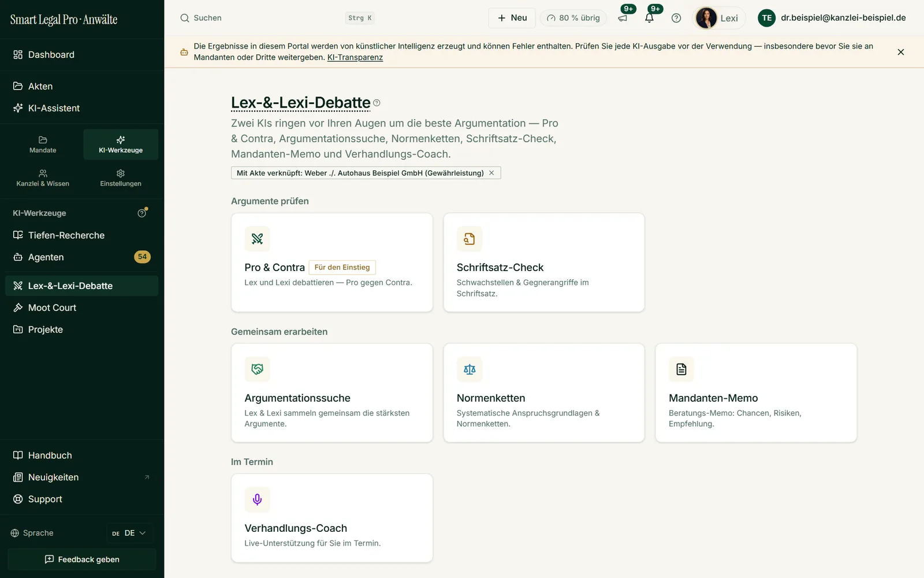Expand the Sprache DE language dropdown
This screenshot has width=924, height=578.
[129, 533]
